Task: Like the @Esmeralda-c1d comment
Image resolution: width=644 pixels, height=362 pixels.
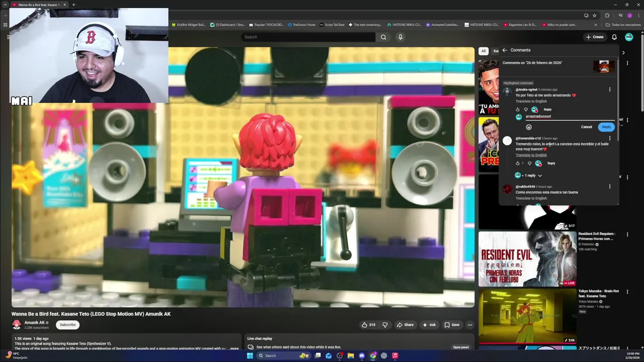Action: click(518, 163)
